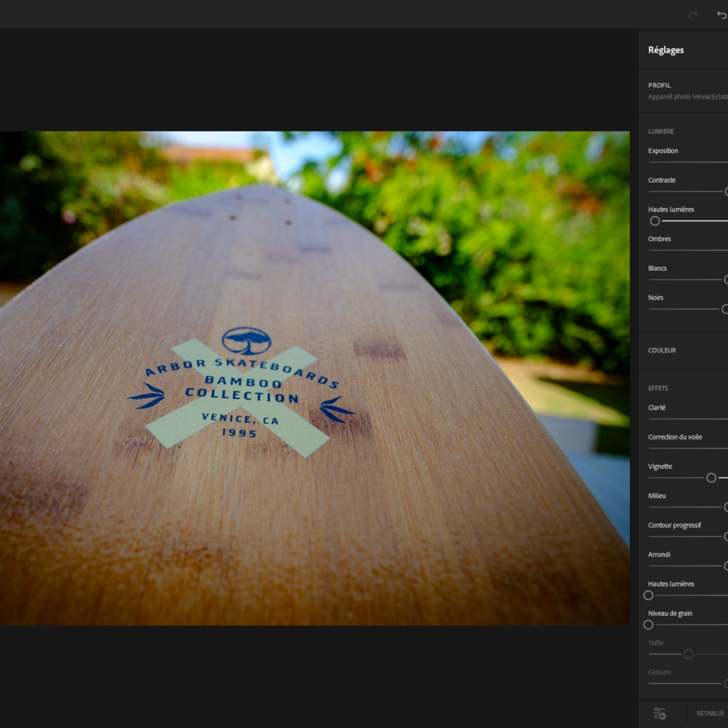Click the RETABLIR reset button
Screen dimensions: 728x728
click(x=710, y=713)
